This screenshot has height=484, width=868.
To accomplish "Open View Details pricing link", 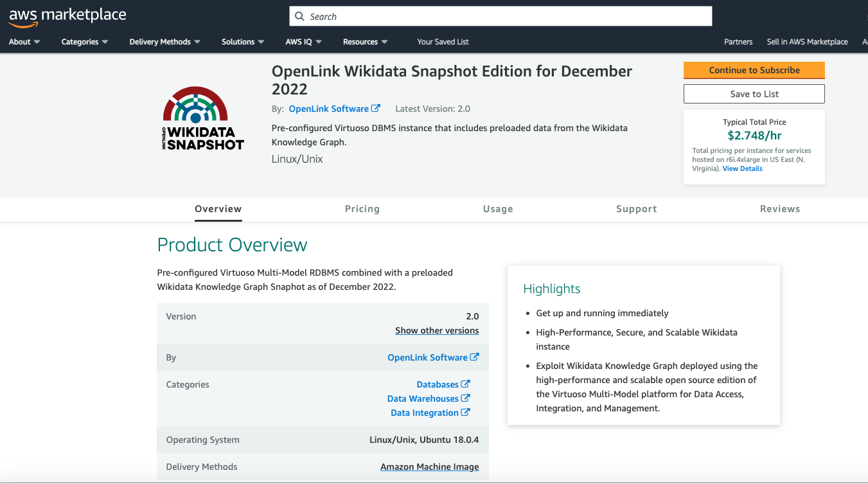I will point(743,168).
